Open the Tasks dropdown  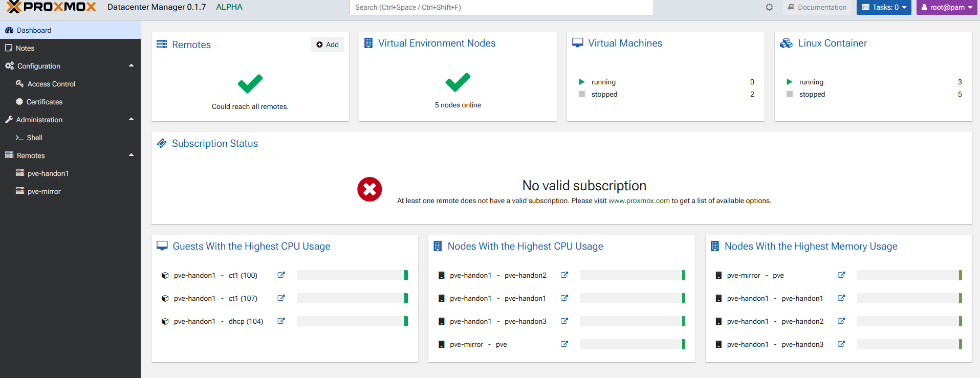884,7
